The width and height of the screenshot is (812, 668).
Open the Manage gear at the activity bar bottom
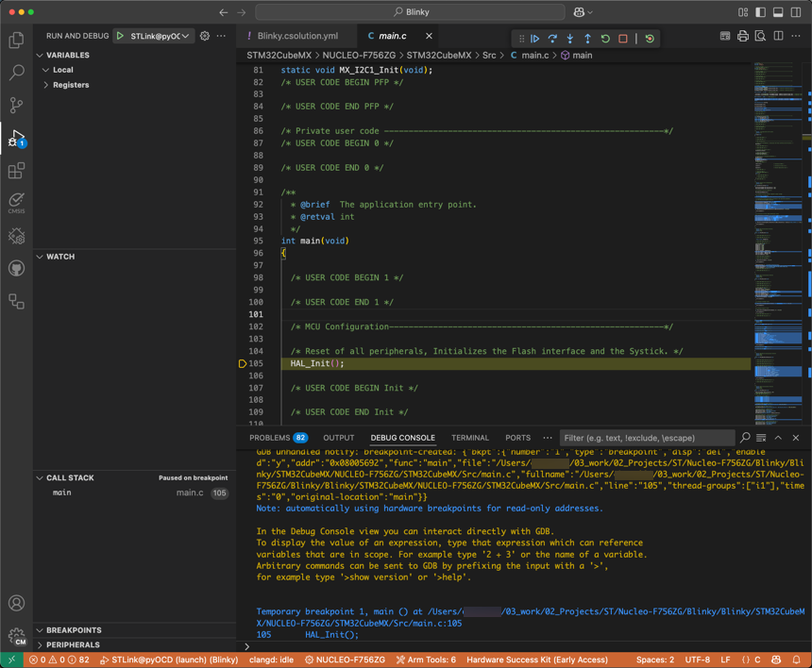17,636
